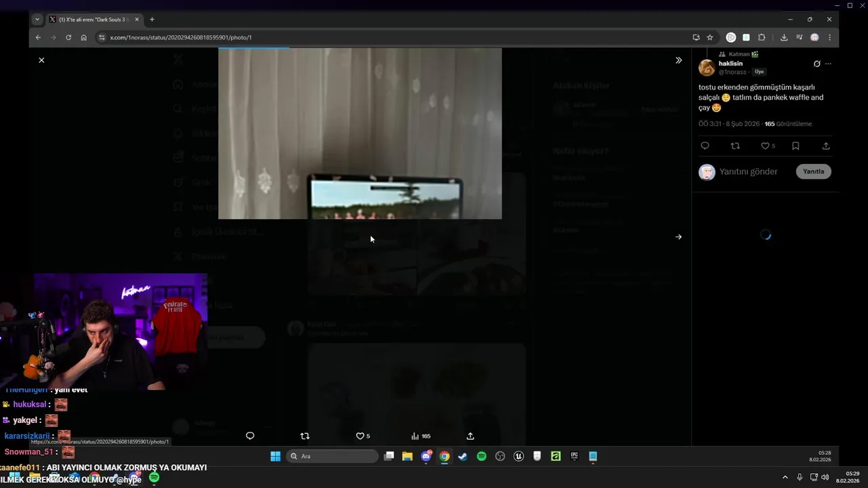Image resolution: width=868 pixels, height=488 pixels.
Task: Reply icon in the tweet sidebar
Action: 705,146
